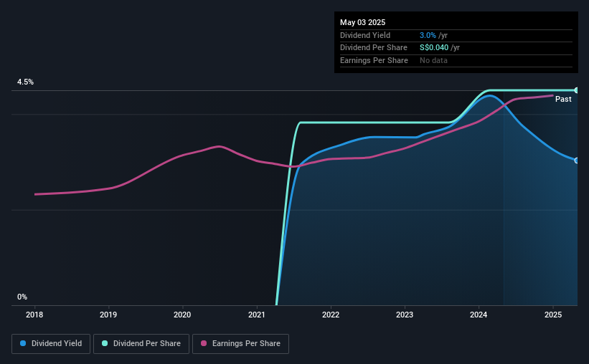Click the blue Dividend Yield legend dot

[x=23, y=343]
